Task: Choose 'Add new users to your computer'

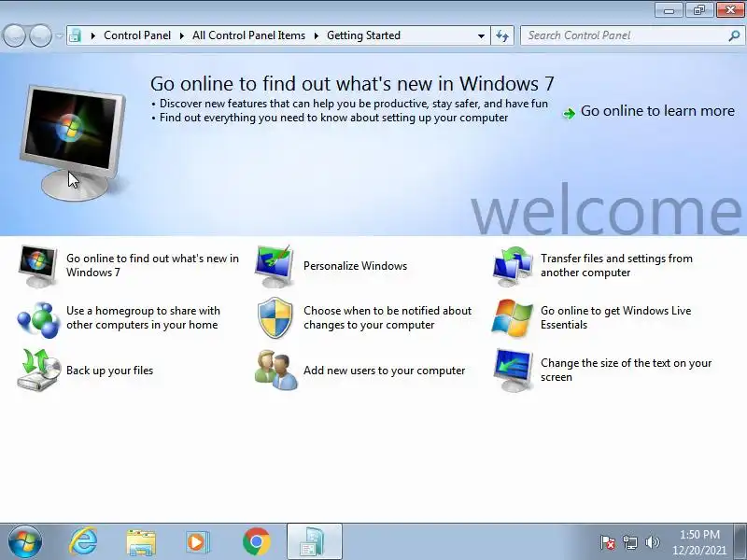Action: (384, 371)
